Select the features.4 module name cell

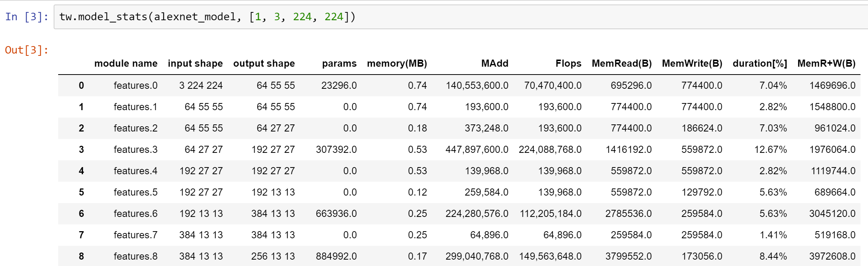pyautogui.click(x=135, y=171)
